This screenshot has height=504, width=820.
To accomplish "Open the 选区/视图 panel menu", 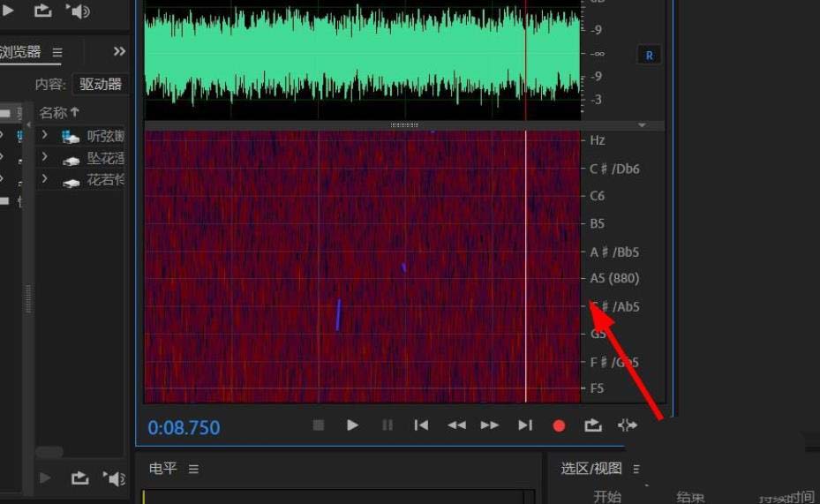I will [x=636, y=469].
